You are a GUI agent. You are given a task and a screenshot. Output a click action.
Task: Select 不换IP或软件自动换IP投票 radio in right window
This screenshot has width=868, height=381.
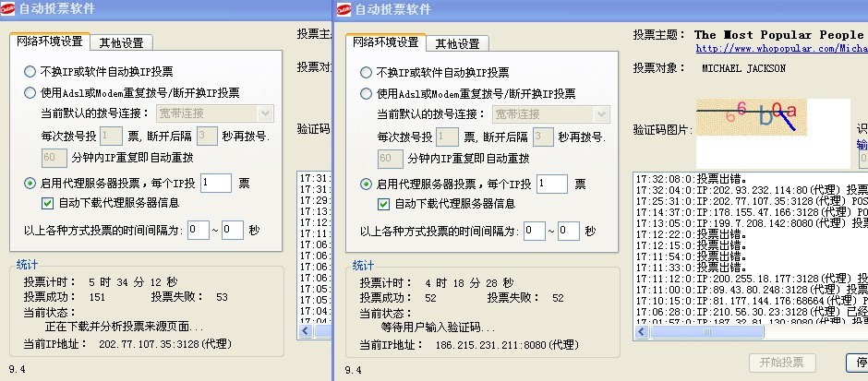[366, 73]
